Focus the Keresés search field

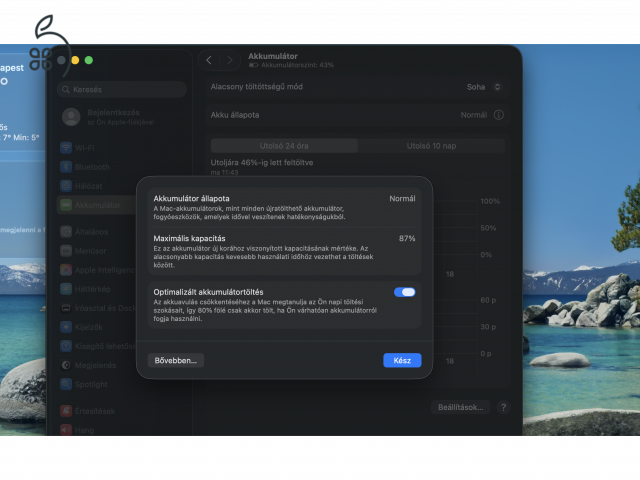coord(122,89)
